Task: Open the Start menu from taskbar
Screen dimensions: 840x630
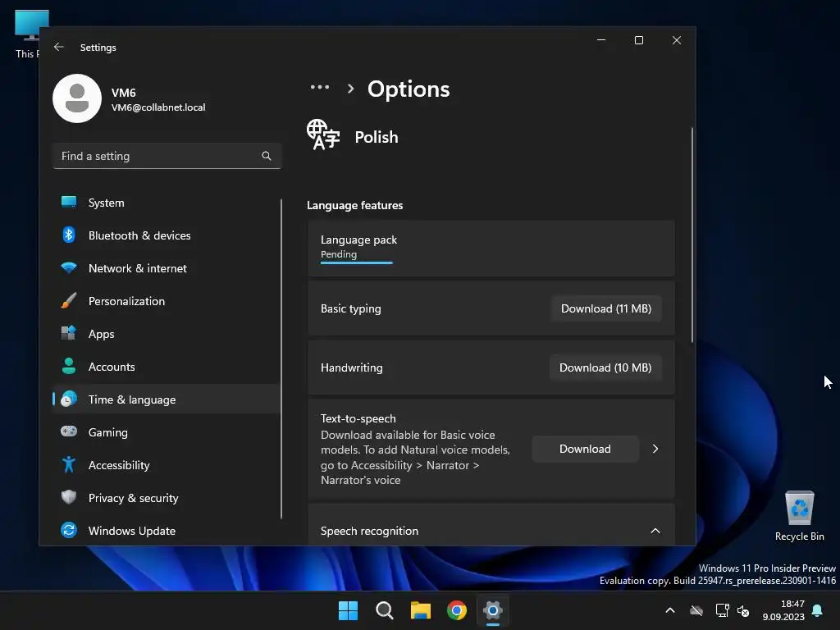Action: 348,610
